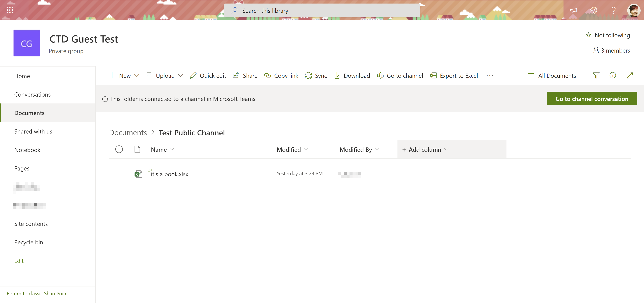Viewport: 644px width, 303px height.
Task: Click the Go to channel Teams icon
Action: coord(380,75)
